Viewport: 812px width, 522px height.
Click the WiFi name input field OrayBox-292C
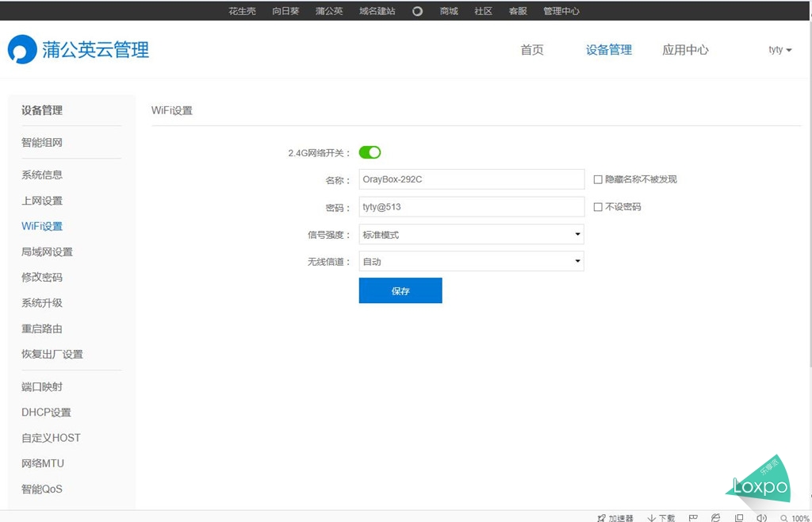pos(471,179)
